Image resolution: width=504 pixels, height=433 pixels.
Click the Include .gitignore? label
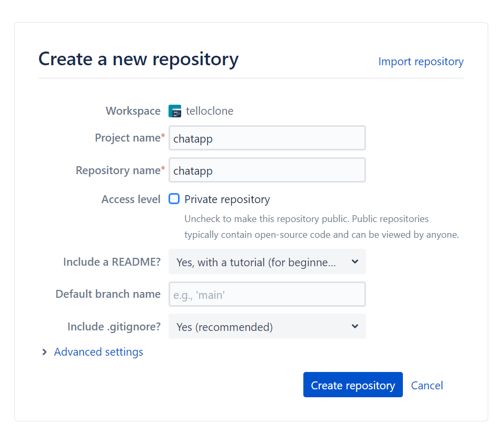114,327
